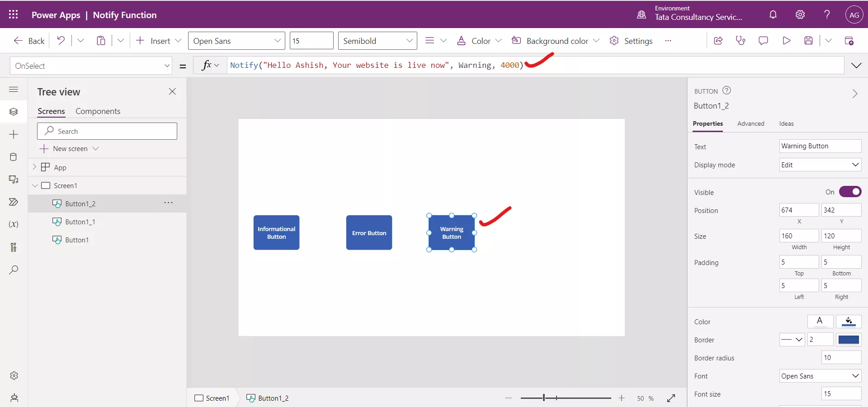
Task: Fit the canvas to window icon
Action: [x=671, y=398]
